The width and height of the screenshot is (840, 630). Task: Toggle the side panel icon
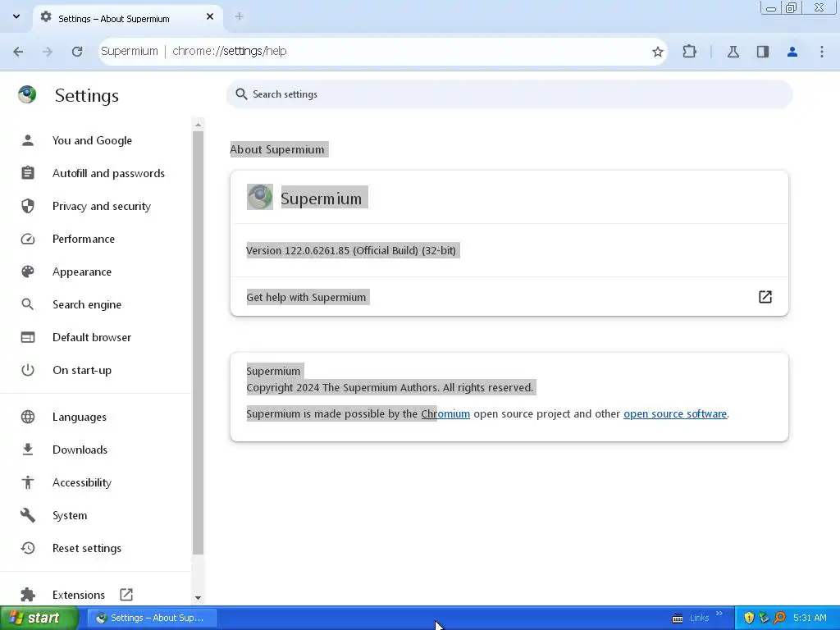(x=763, y=52)
